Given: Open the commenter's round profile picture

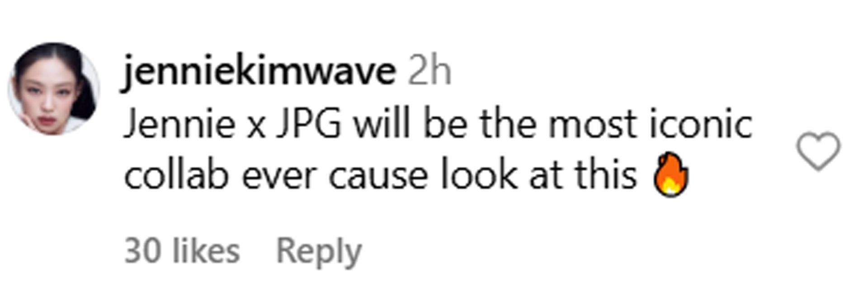Looking at the screenshot, I should [x=54, y=89].
